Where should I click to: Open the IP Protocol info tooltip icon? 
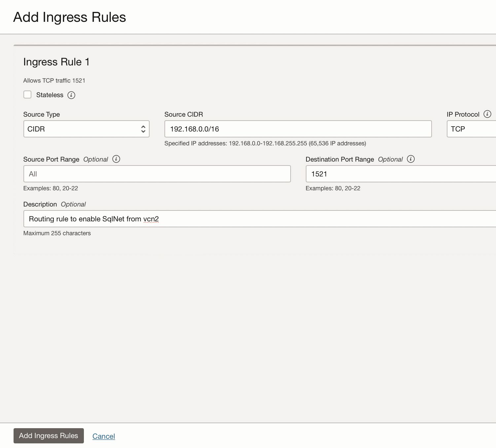coord(487,114)
